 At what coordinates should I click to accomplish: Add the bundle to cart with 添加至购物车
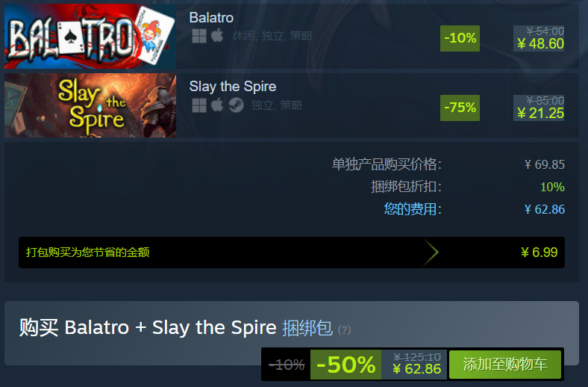coord(504,365)
